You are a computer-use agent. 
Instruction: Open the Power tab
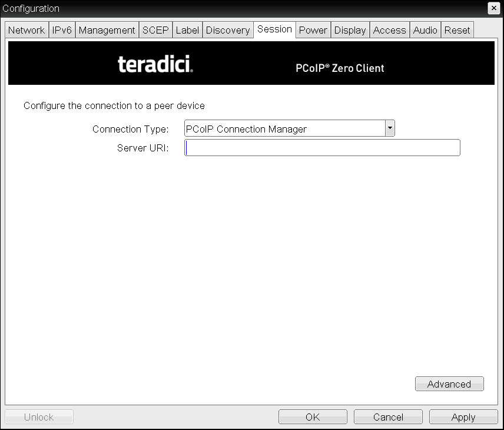tap(313, 30)
